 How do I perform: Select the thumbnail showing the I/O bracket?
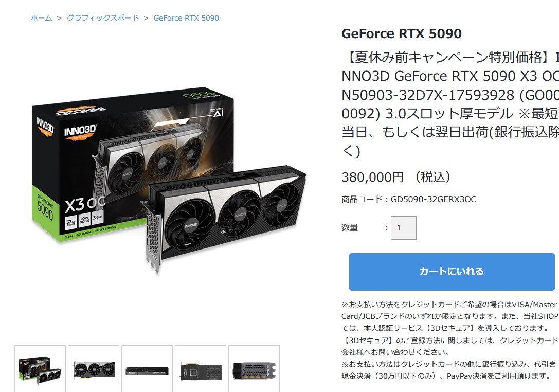pyautogui.click(x=254, y=369)
